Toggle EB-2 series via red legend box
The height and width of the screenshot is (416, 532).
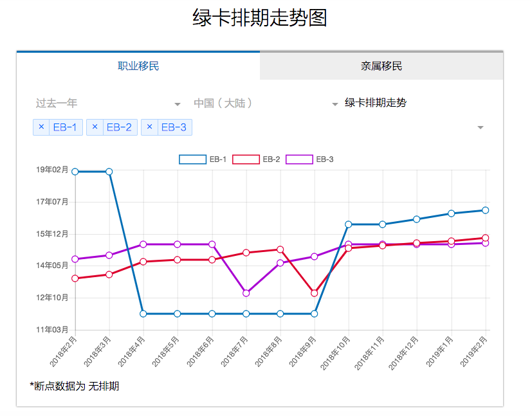(246, 159)
